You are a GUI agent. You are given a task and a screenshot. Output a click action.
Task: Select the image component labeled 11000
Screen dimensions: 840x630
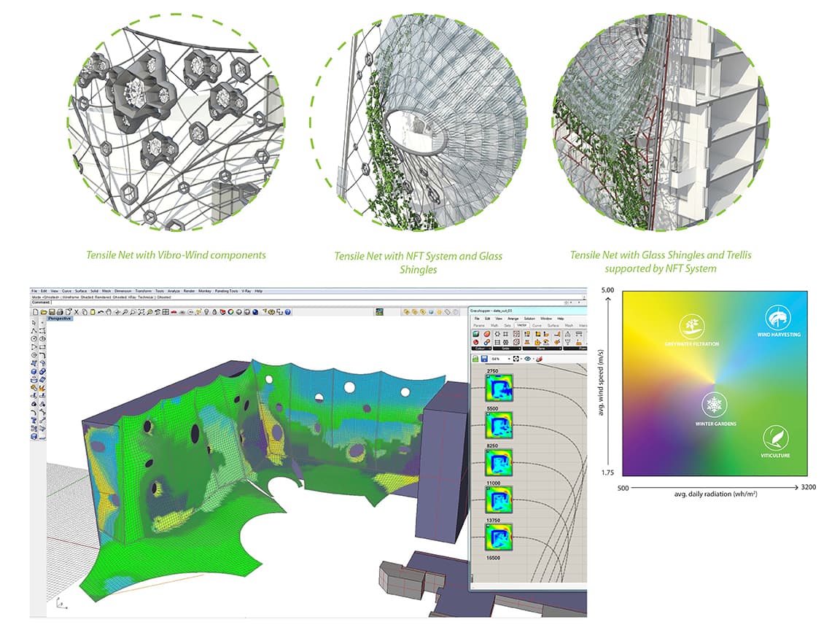pyautogui.click(x=499, y=499)
